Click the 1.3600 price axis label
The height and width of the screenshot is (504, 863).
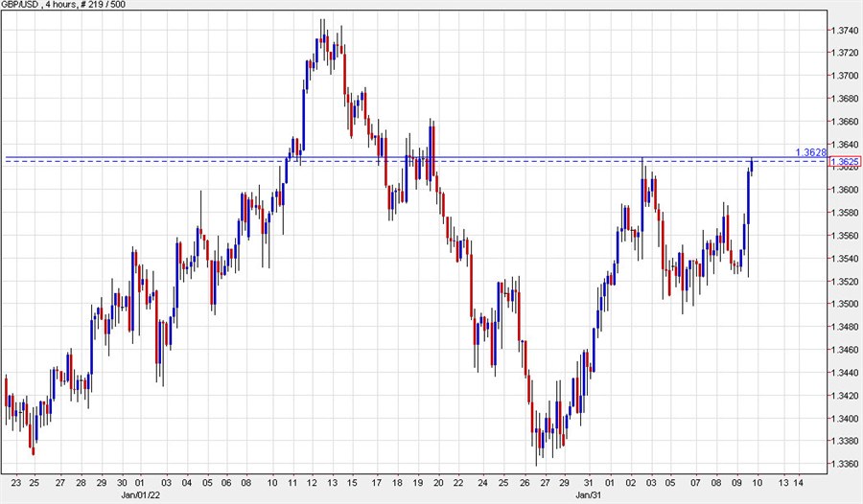click(x=844, y=190)
